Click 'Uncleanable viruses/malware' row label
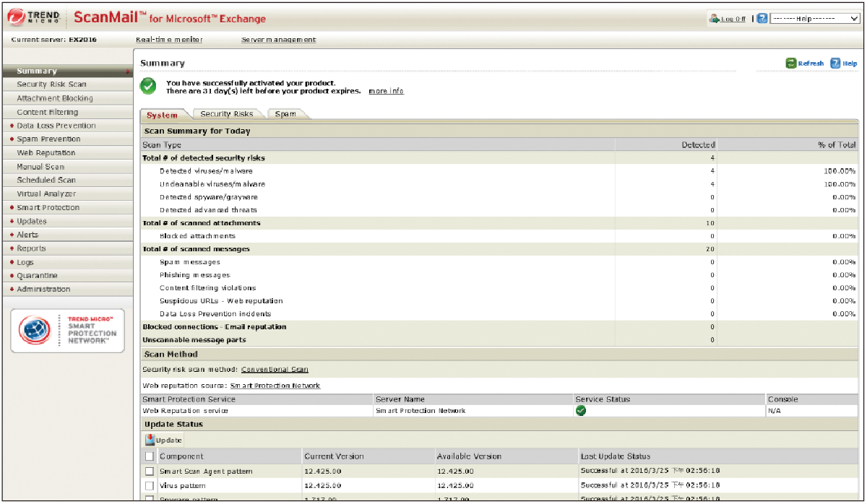The height and width of the screenshot is (504, 867). pos(212,184)
